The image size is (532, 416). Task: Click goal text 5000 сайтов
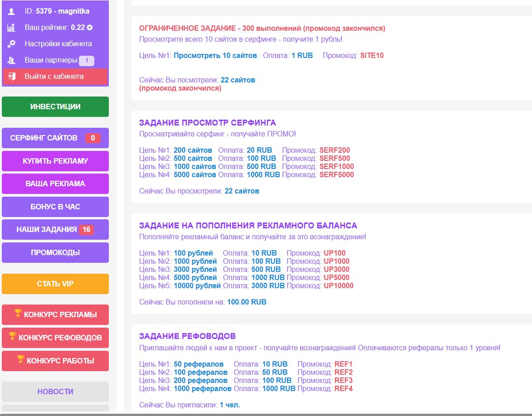[x=195, y=174]
